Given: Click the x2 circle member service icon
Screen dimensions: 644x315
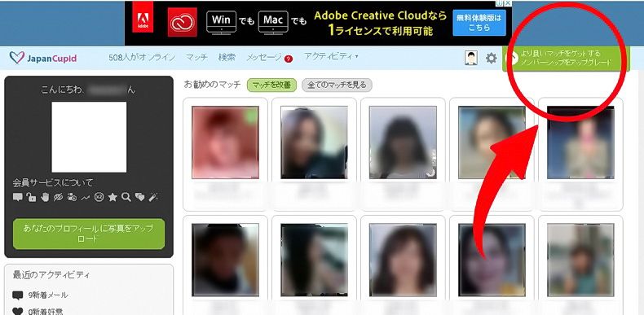Looking at the screenshot, I should (x=99, y=197).
